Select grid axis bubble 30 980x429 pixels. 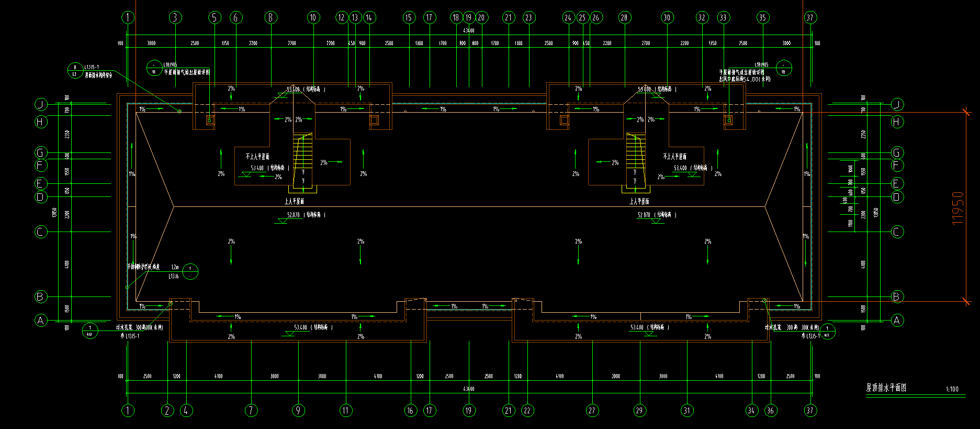click(x=667, y=17)
